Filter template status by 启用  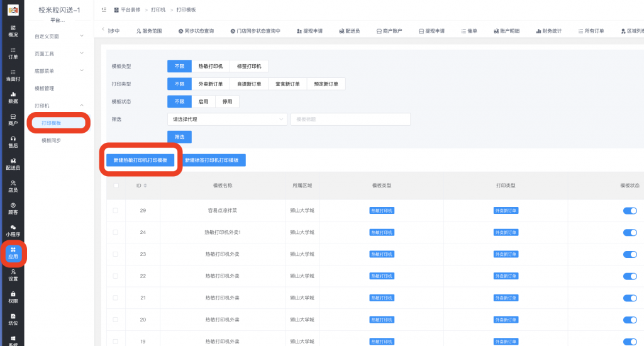click(x=203, y=101)
